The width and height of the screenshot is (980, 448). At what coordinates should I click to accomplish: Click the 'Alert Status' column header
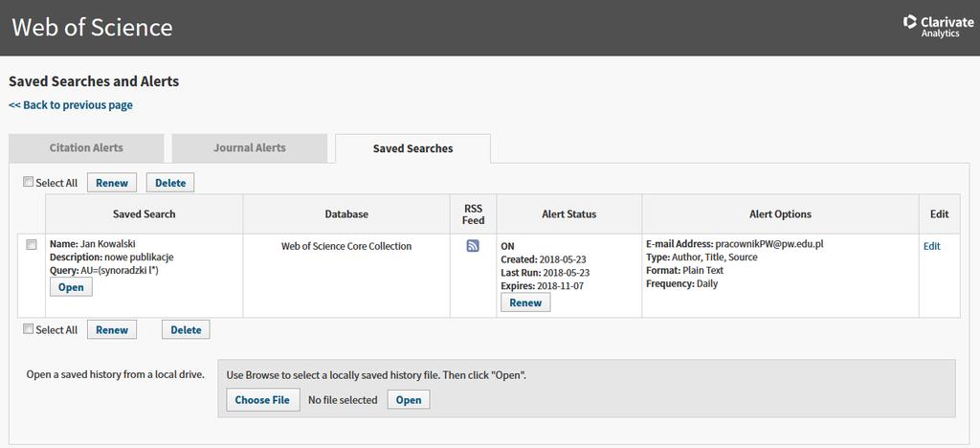point(568,213)
